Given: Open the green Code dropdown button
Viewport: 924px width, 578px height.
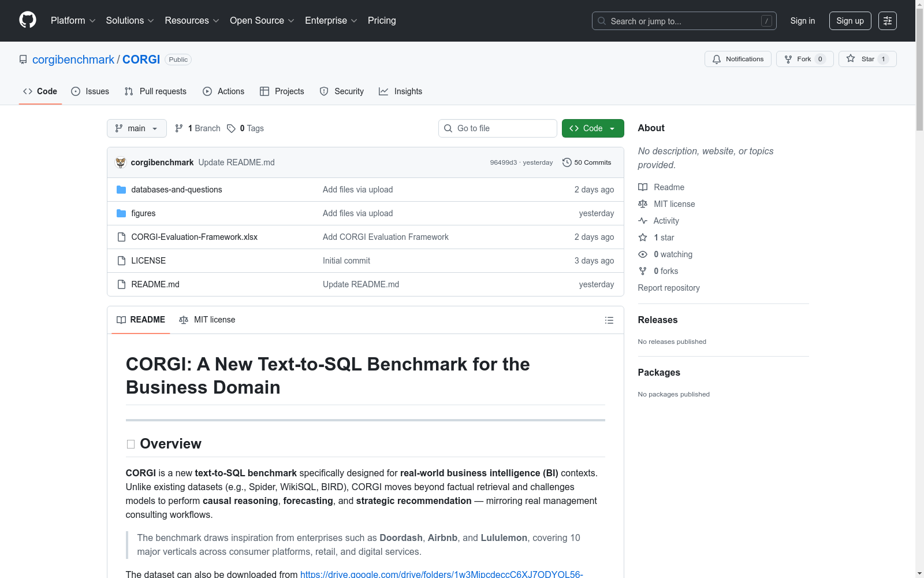Looking at the screenshot, I should pos(593,128).
